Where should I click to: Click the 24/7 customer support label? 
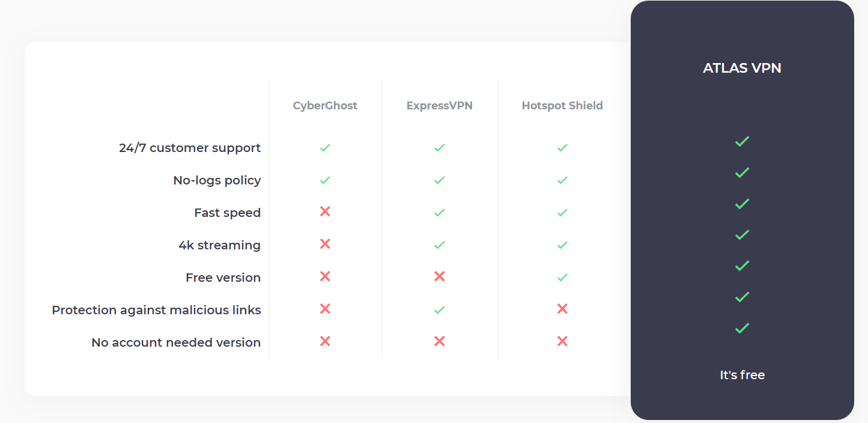tap(190, 148)
